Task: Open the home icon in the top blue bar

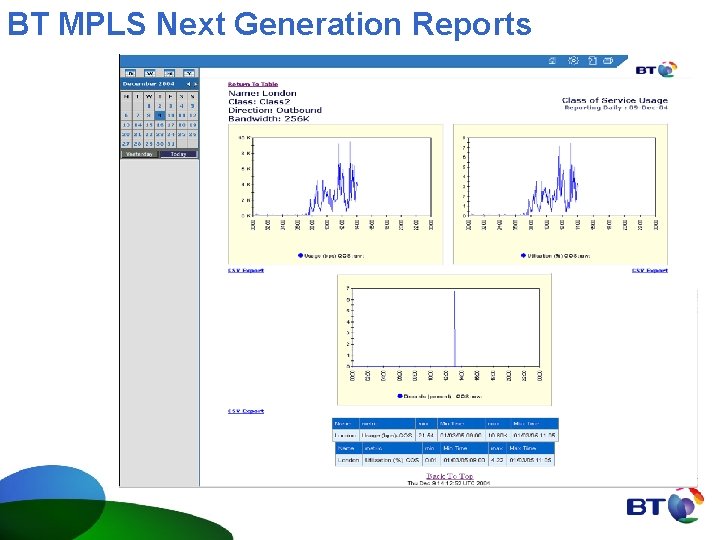Action: click(x=553, y=61)
